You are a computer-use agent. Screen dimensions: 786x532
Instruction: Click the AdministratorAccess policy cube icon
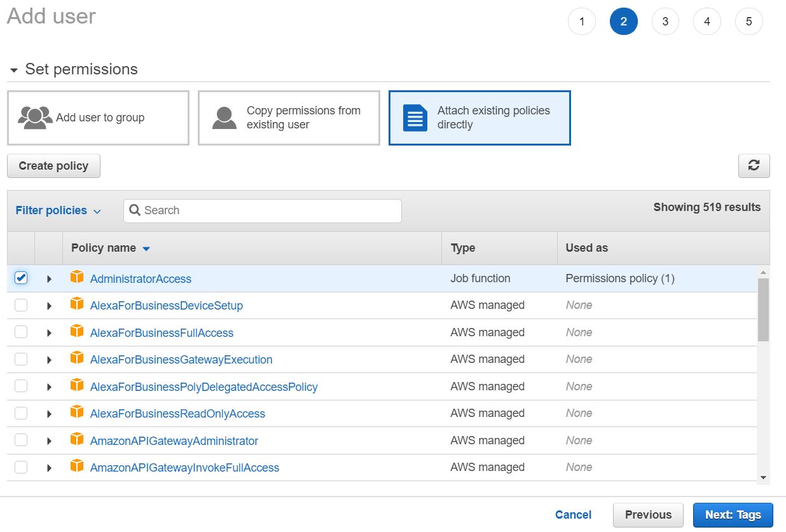pyautogui.click(x=77, y=278)
